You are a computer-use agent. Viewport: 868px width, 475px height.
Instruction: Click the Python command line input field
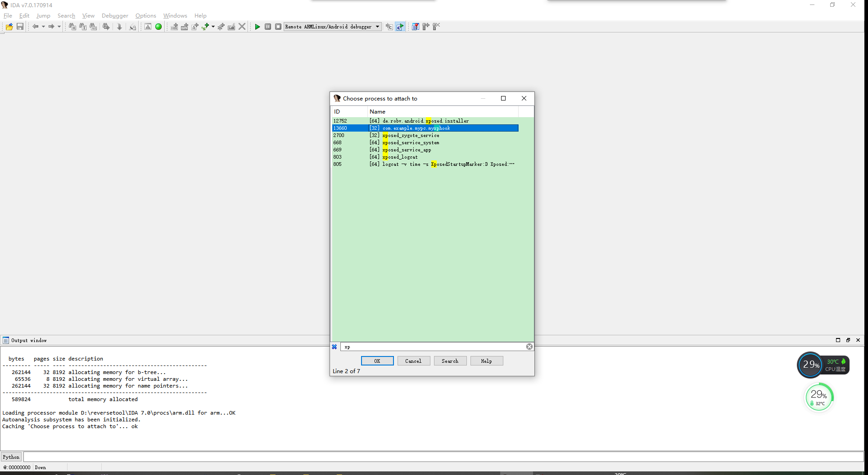[443, 457]
